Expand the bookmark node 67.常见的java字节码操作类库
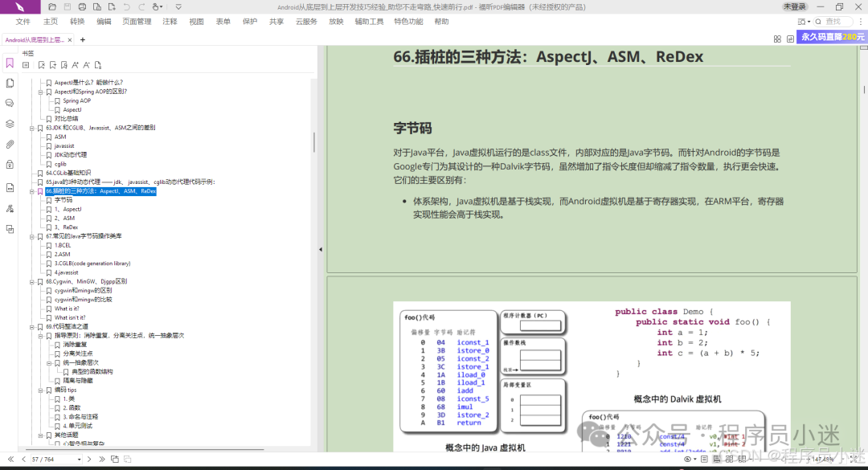 [x=31, y=235]
